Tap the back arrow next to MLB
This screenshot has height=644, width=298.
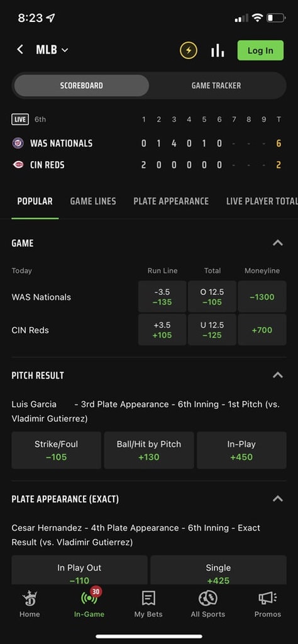(x=19, y=50)
